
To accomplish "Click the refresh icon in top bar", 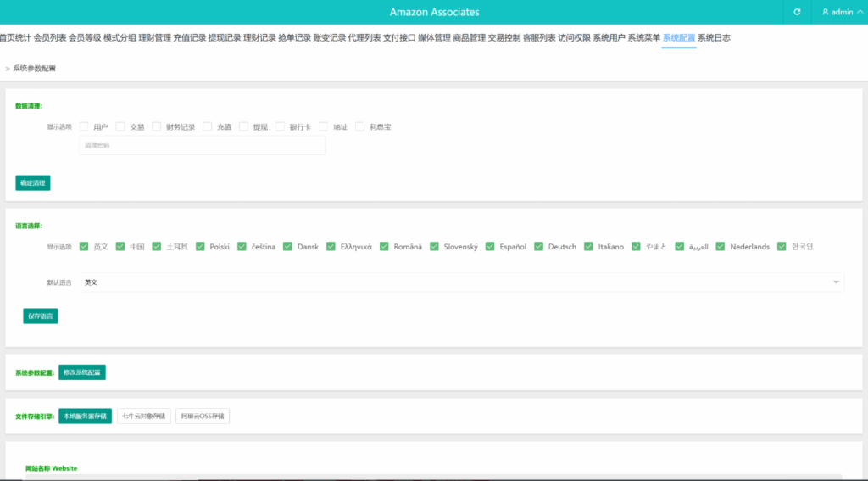I will coord(797,12).
